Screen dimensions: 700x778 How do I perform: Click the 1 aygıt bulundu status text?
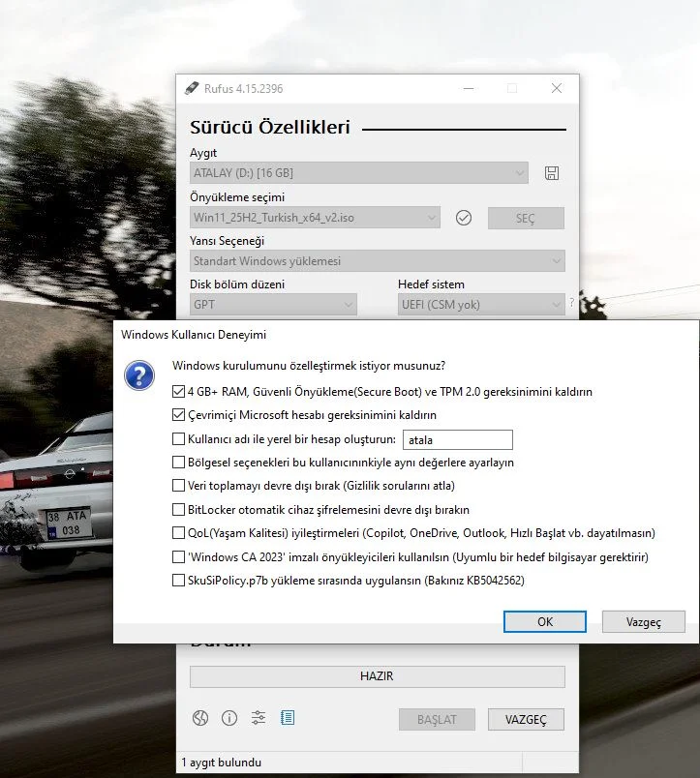coord(222,763)
